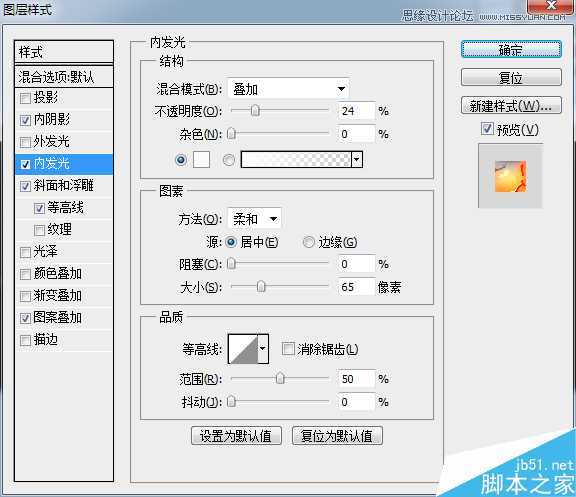Close the 图层样式 dialog
576x497 pixels.
[551, 6]
